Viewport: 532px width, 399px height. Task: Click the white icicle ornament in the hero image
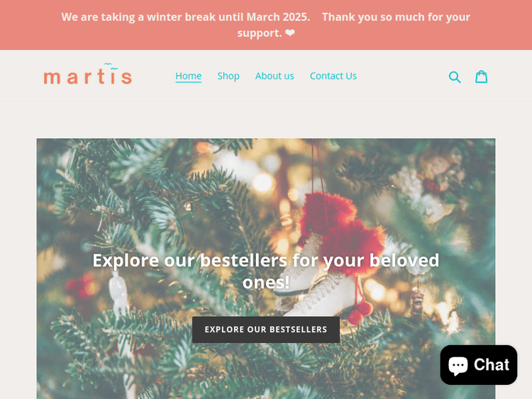pos(118,296)
